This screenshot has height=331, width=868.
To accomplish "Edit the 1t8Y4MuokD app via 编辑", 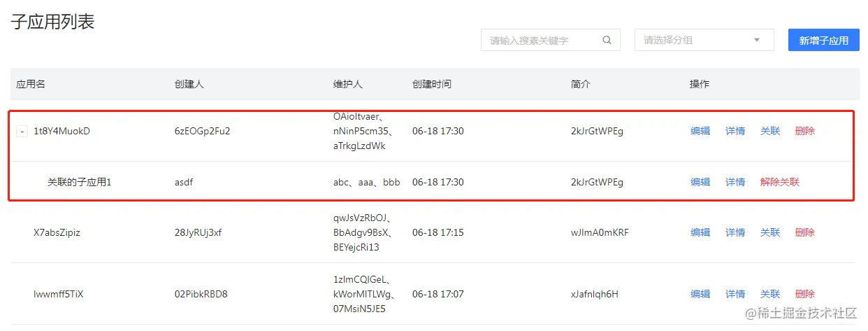I will click(700, 131).
